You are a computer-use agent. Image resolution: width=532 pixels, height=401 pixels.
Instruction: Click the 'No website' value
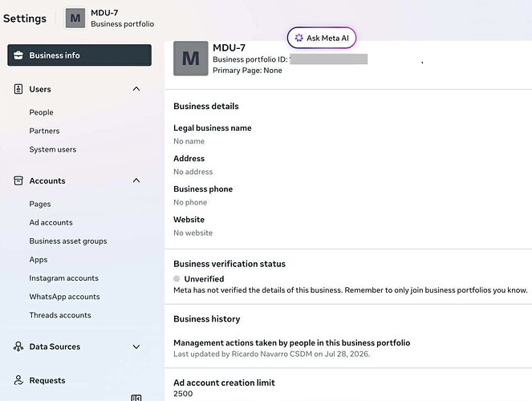point(193,233)
